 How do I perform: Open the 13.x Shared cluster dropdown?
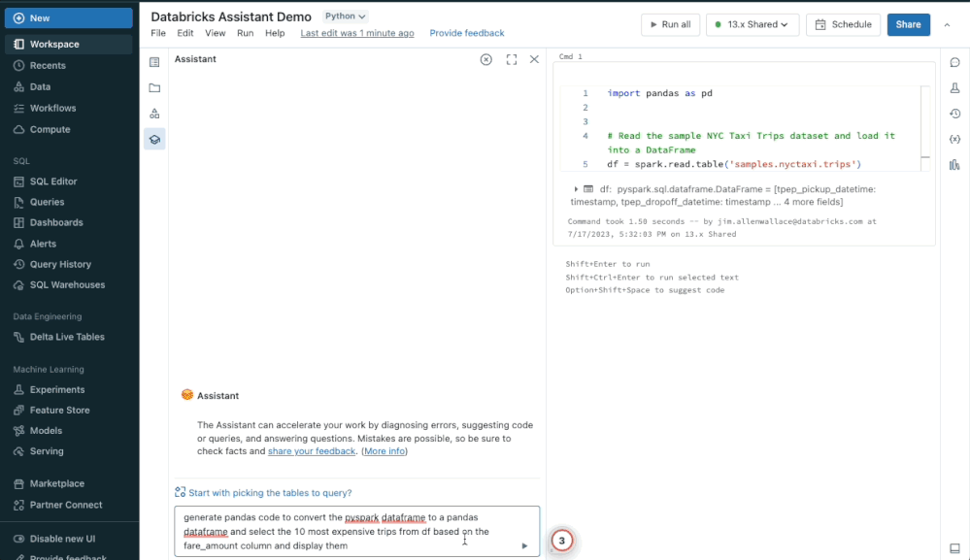753,24
